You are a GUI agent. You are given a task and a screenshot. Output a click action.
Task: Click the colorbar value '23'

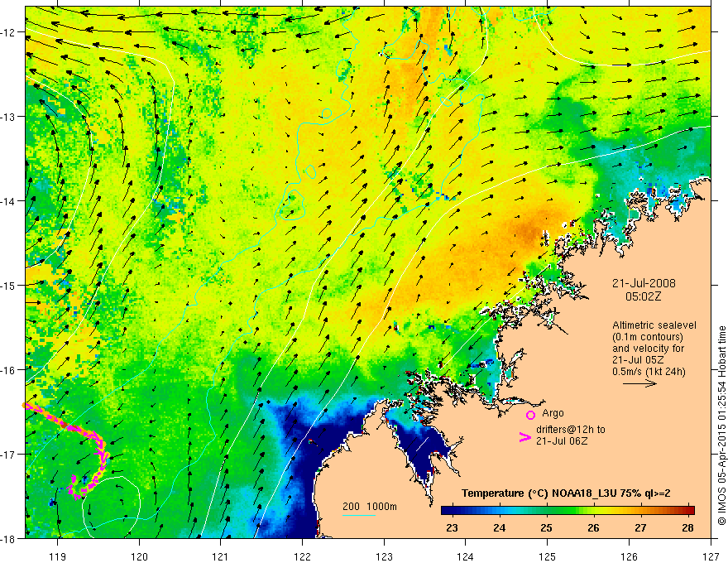click(x=452, y=527)
